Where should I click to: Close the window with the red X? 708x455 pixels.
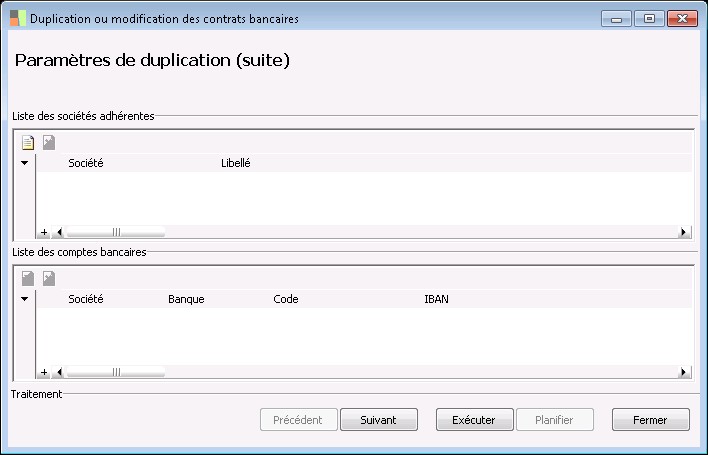point(682,19)
